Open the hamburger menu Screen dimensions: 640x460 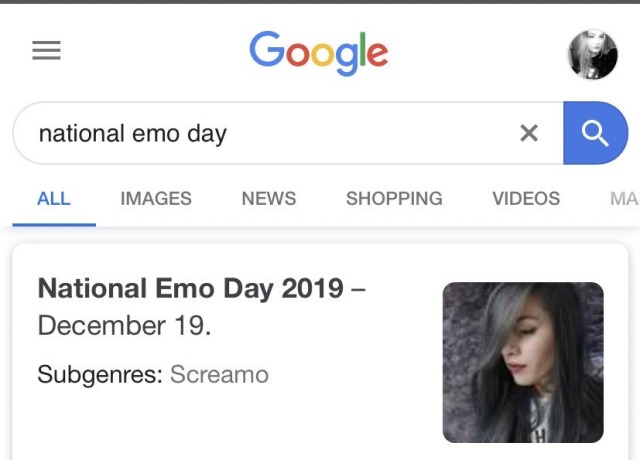(47, 50)
